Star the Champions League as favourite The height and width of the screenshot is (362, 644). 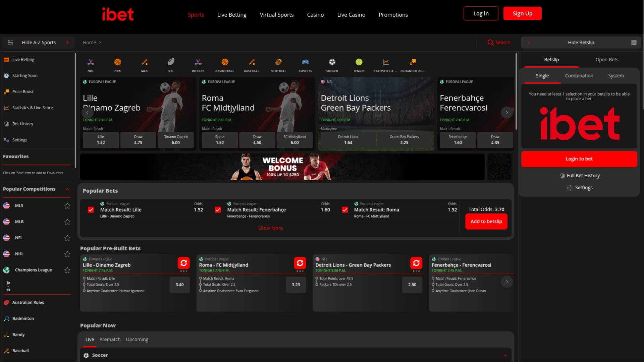(67, 270)
